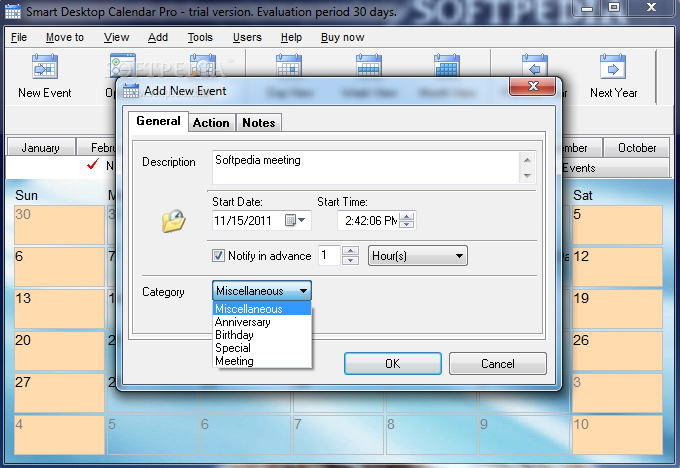Select the grayed Saturday 10 cell
Image resolution: width=680 pixels, height=468 pixels.
(617, 435)
